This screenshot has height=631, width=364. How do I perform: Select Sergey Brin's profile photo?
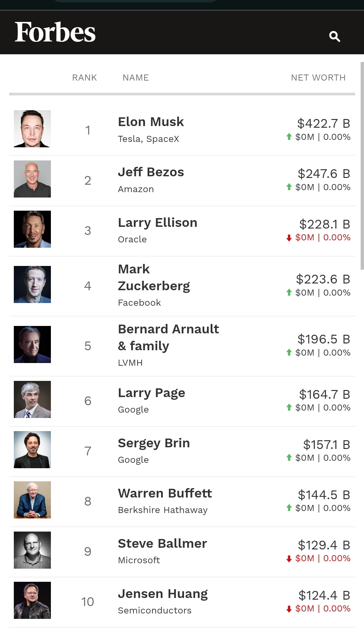pyautogui.click(x=32, y=450)
